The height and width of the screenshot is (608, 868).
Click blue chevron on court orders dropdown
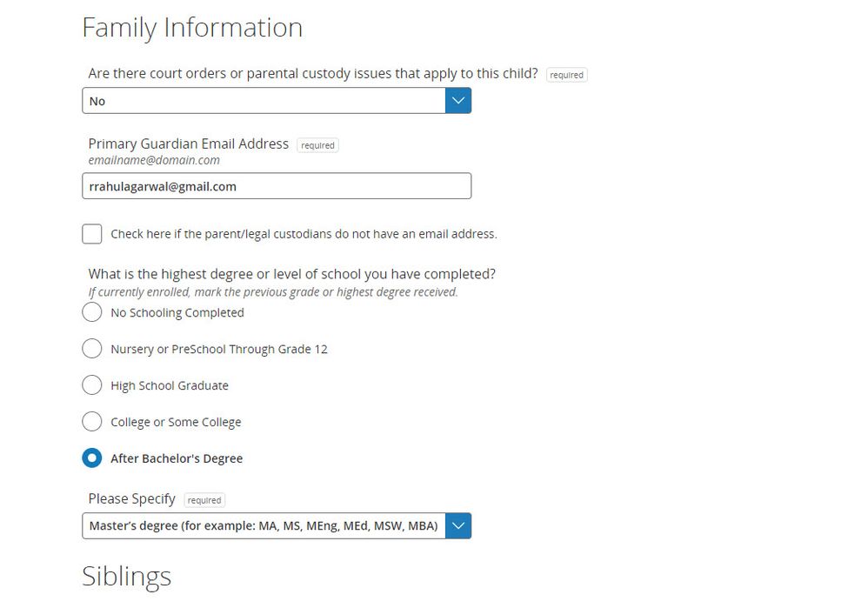pos(458,101)
